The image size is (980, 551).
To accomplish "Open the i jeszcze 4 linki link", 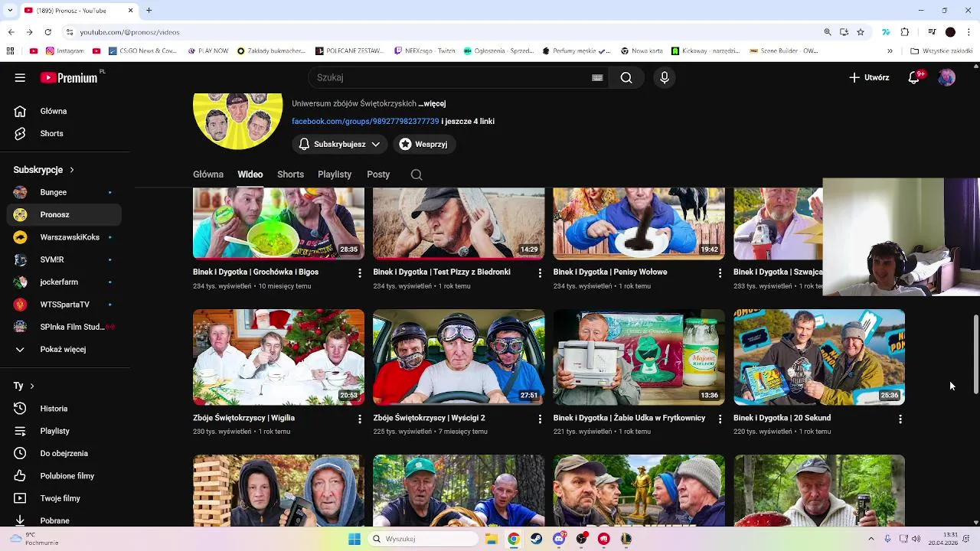I will click(468, 121).
